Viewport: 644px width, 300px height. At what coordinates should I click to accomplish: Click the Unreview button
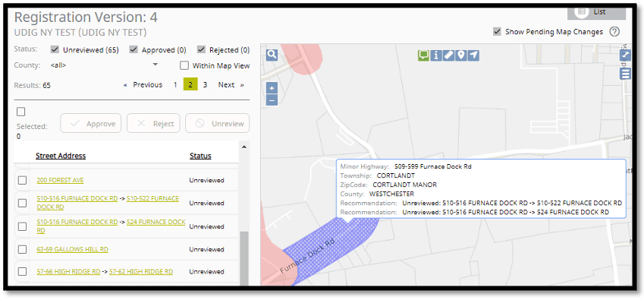tap(217, 123)
